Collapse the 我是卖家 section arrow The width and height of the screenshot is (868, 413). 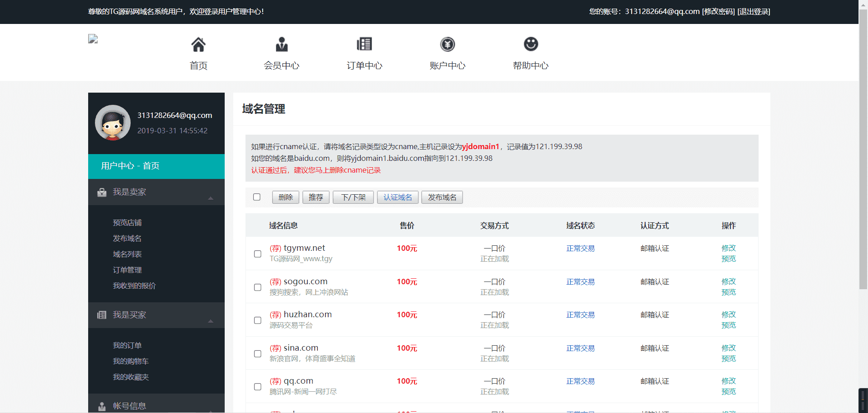(x=211, y=198)
